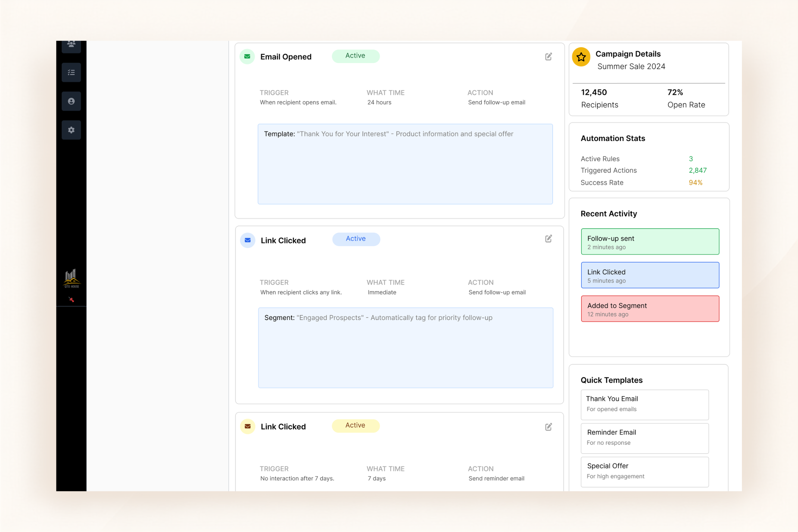The width and height of the screenshot is (798, 532).
Task: Click the green Active badge on Email Opened
Action: click(x=355, y=56)
